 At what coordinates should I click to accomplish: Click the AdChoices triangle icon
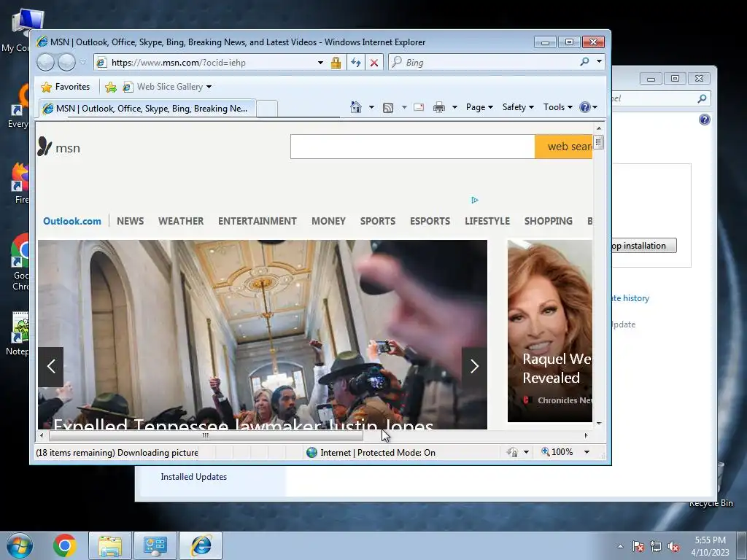coord(474,200)
